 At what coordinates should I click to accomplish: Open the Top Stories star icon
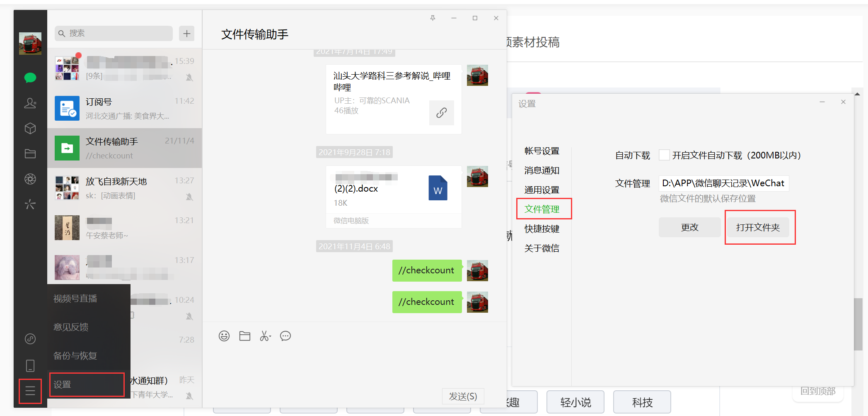tap(30, 204)
